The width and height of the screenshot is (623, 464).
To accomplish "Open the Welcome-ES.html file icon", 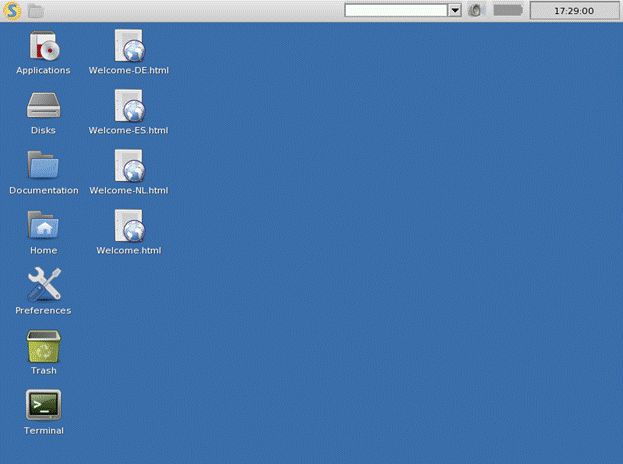I will 130,106.
